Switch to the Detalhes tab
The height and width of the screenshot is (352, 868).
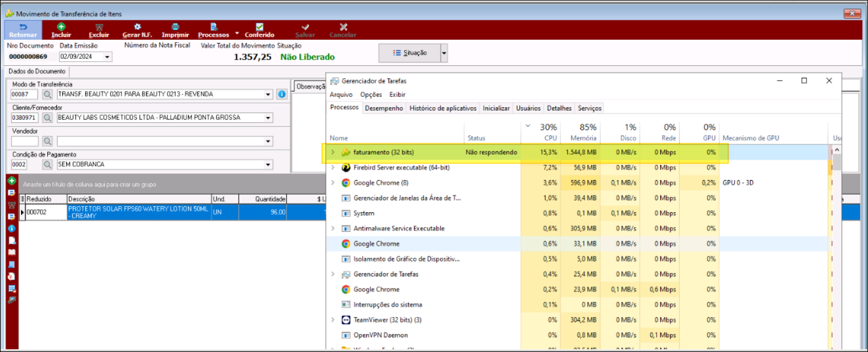pos(559,108)
